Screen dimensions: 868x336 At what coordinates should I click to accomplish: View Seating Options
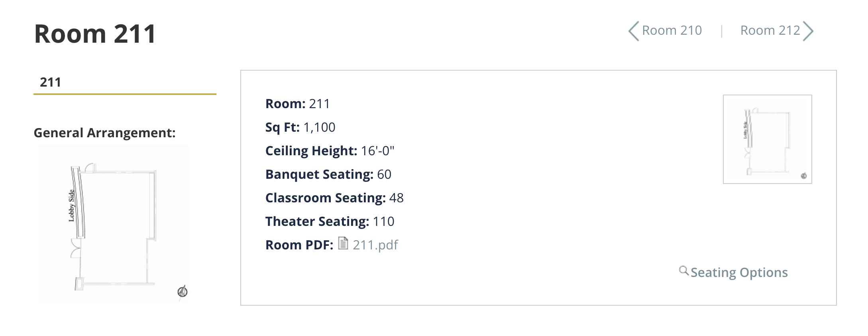tap(739, 273)
